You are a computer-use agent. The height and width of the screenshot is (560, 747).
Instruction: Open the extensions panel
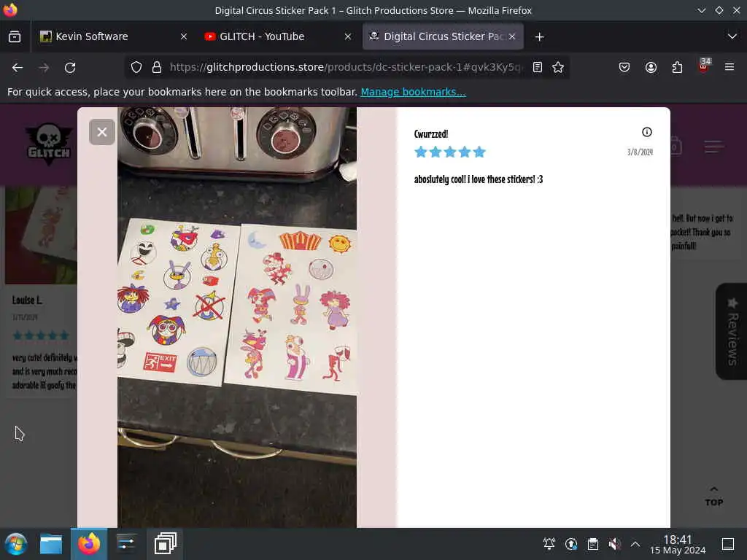[x=677, y=67]
